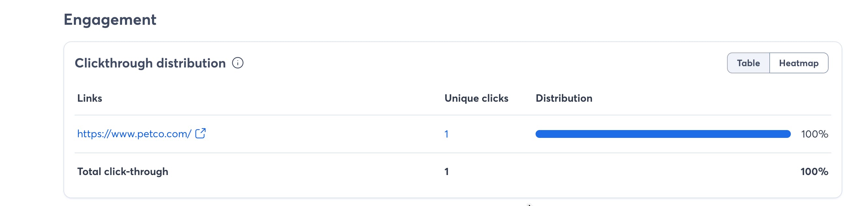Click the bold 100% total distribution value

pyautogui.click(x=814, y=171)
